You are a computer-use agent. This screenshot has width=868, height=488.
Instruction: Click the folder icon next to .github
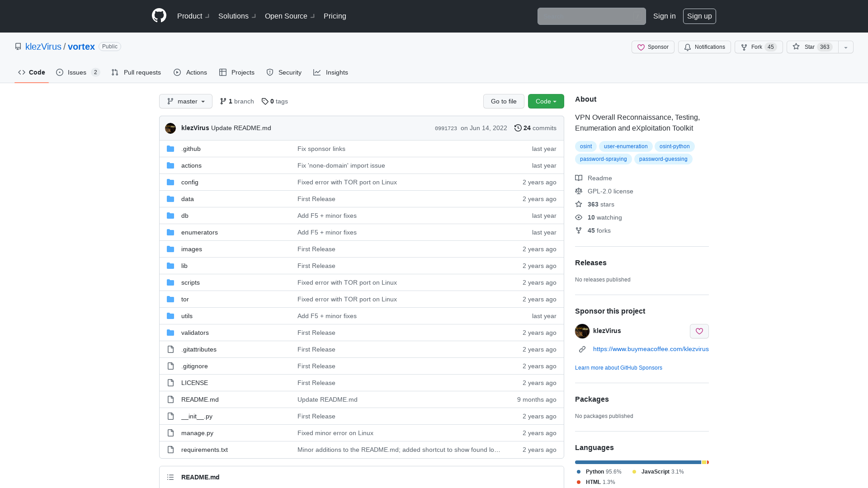tap(170, 149)
